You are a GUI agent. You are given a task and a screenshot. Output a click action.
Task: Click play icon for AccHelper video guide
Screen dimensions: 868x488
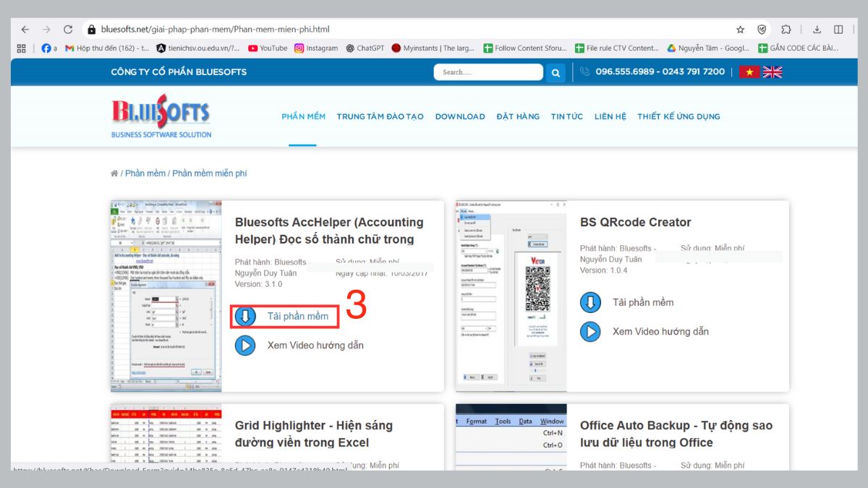[x=245, y=346]
